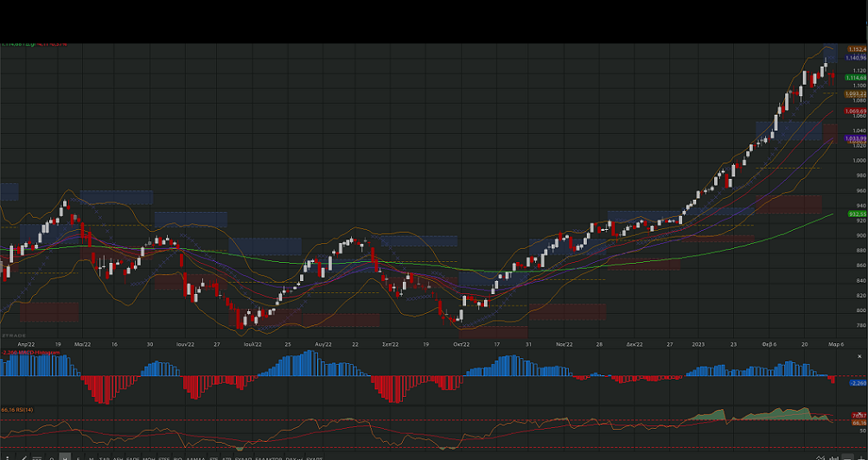
Task: Click the 1.120 price axis value
Action: pyautogui.click(x=859, y=70)
